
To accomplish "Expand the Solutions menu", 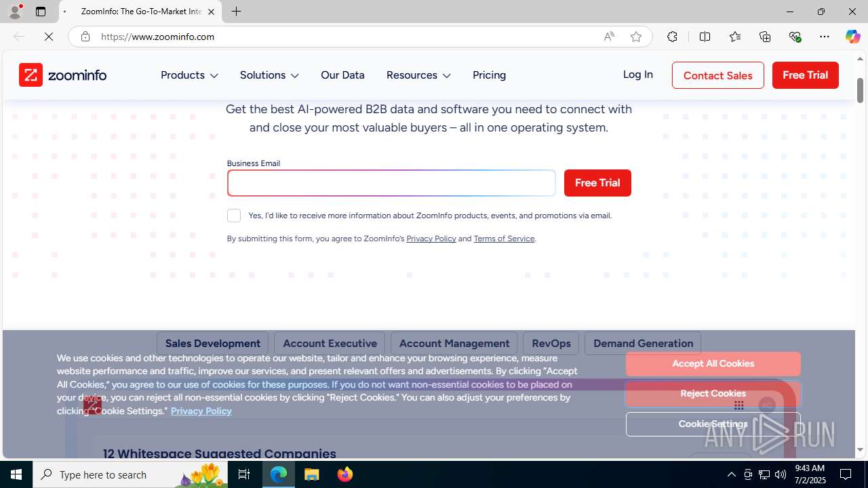I will point(269,75).
